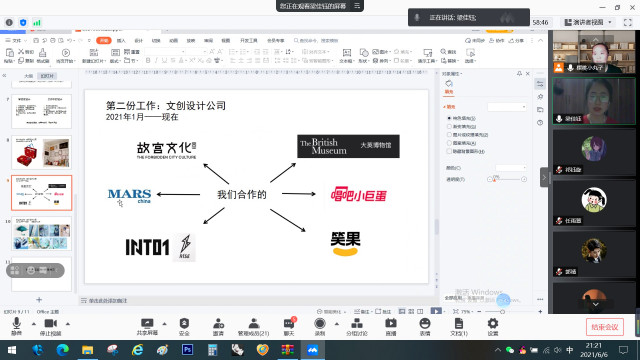Viewport: 640px width, 360px height.
Task: Switch to the Design ribbon tab
Action: point(139,40)
